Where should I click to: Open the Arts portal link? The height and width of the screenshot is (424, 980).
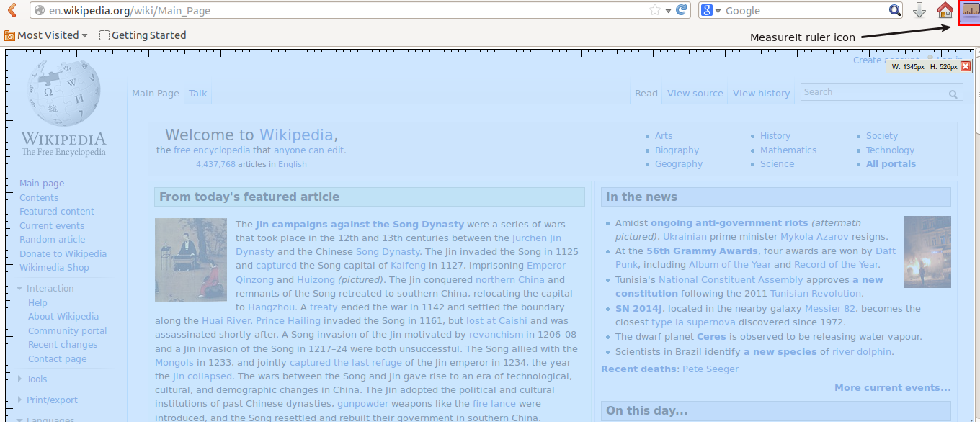(x=664, y=136)
